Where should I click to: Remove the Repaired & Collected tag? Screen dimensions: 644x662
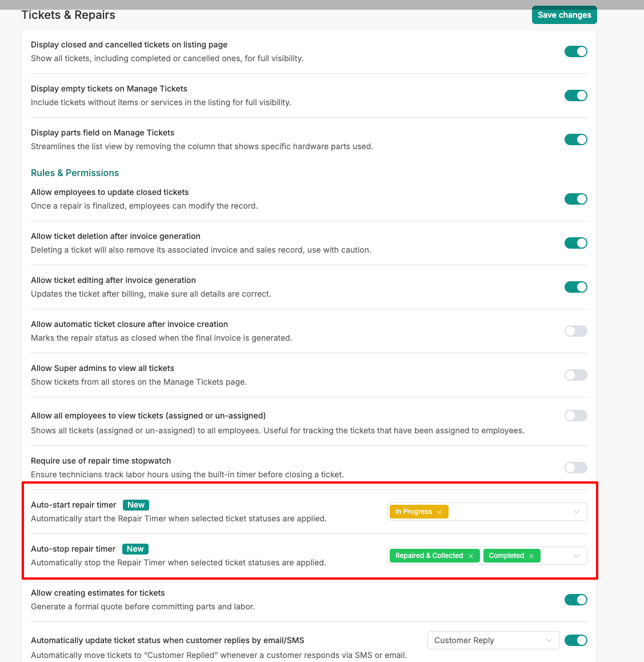pos(471,556)
